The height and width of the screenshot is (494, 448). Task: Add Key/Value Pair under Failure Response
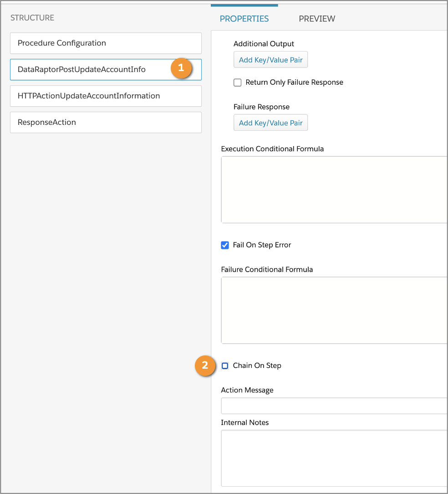(x=270, y=123)
